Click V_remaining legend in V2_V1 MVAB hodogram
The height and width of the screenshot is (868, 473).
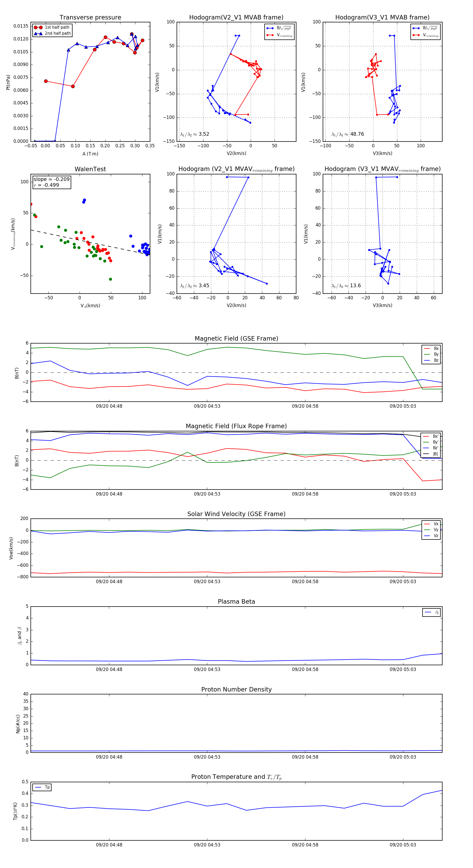point(279,35)
